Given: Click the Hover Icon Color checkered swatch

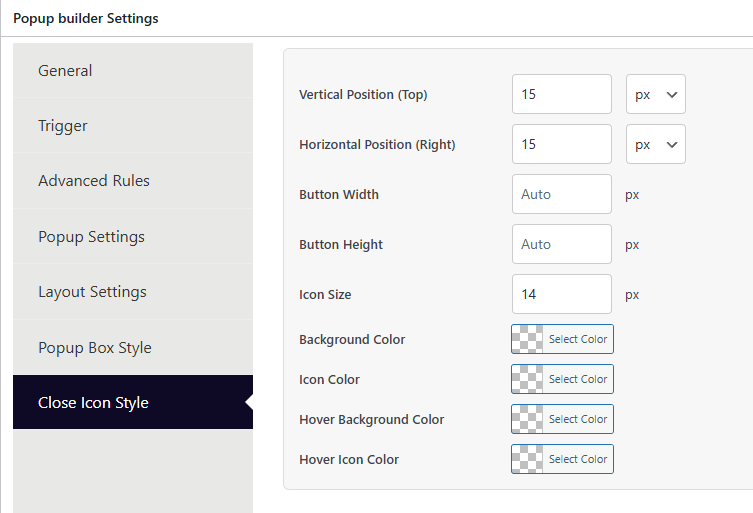Looking at the screenshot, I should [528, 459].
